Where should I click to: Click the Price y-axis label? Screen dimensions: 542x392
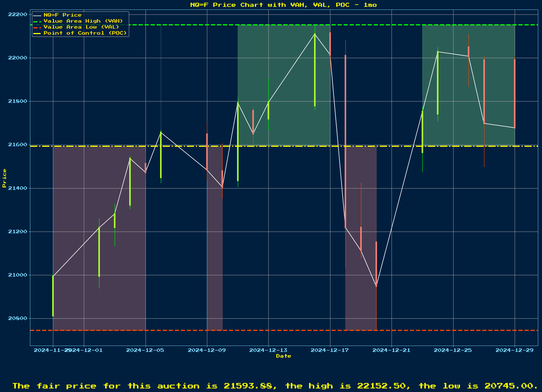tap(4, 178)
